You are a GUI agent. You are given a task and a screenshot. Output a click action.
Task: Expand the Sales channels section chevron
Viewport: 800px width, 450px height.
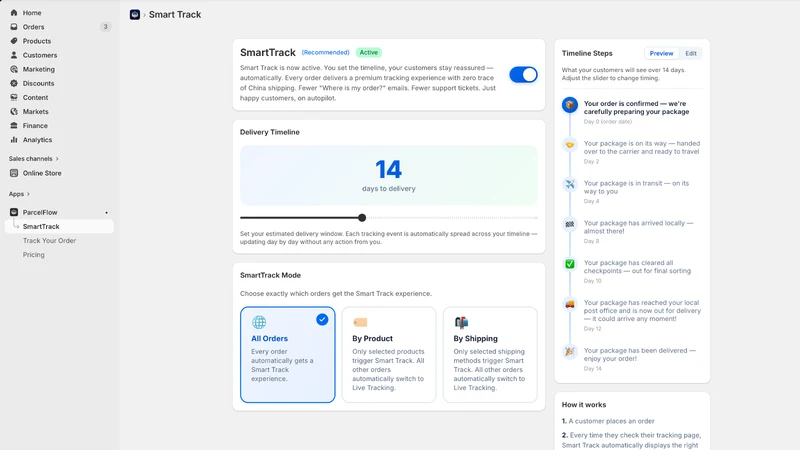57,159
